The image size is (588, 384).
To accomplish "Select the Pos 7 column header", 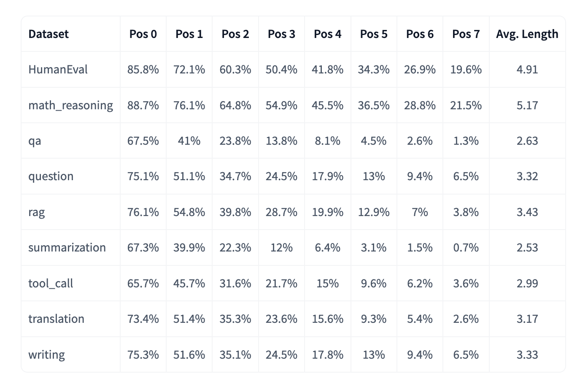I will point(466,34).
